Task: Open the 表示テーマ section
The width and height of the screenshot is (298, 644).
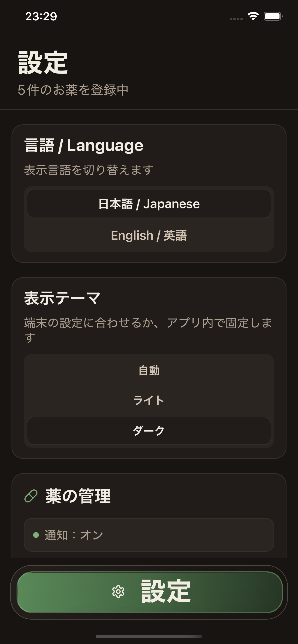Action: pos(62,299)
